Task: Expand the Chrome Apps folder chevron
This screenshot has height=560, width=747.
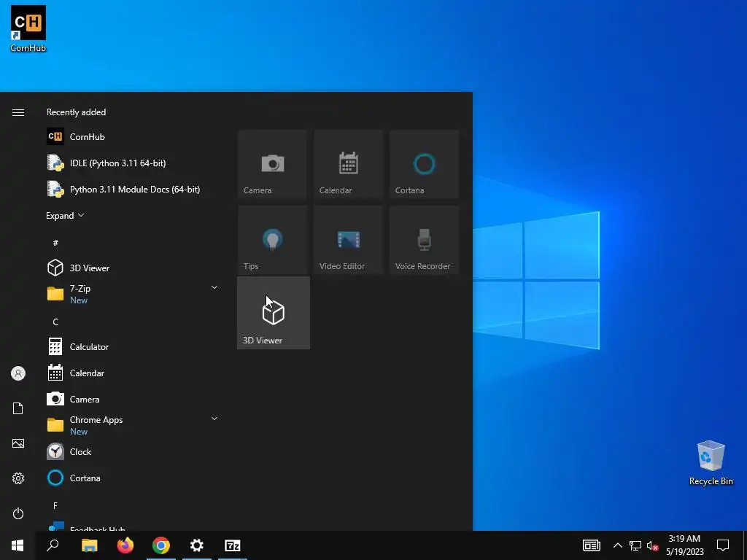Action: [214, 419]
